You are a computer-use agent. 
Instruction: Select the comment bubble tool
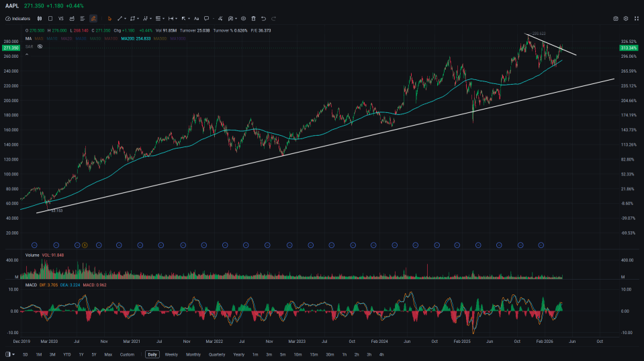pos(207,19)
